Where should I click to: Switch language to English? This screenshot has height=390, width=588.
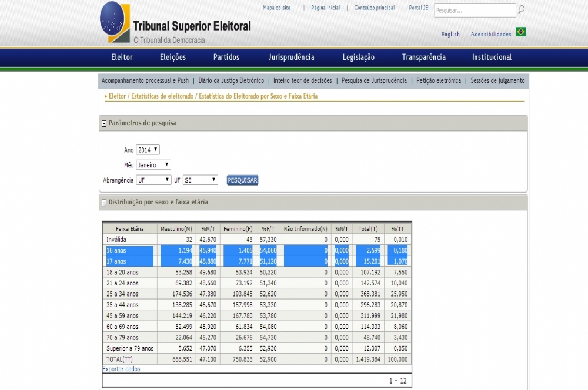[450, 34]
